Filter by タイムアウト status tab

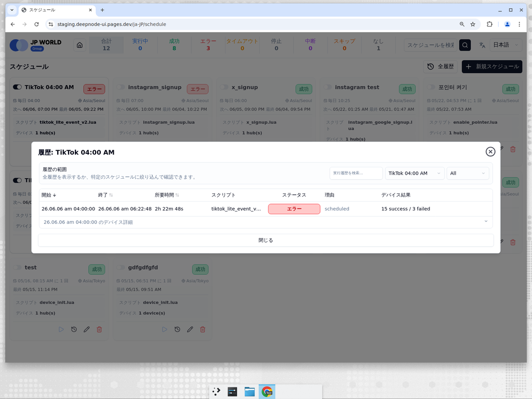click(242, 45)
